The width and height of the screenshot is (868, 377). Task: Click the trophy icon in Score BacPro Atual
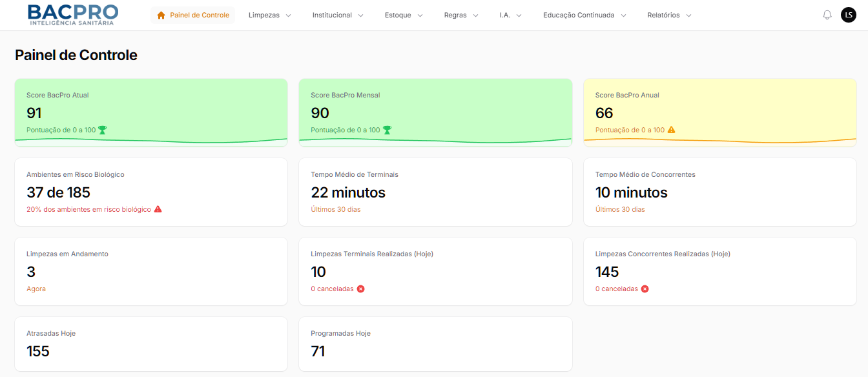click(x=102, y=130)
